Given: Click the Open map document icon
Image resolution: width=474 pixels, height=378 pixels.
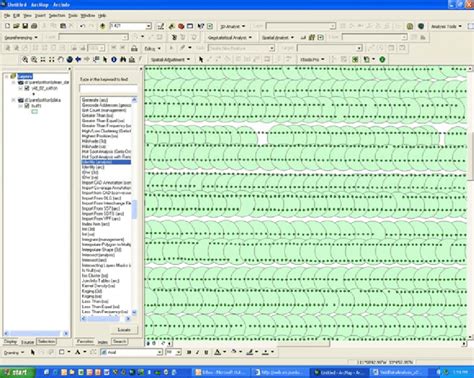Looking at the screenshot, I should [16, 26].
